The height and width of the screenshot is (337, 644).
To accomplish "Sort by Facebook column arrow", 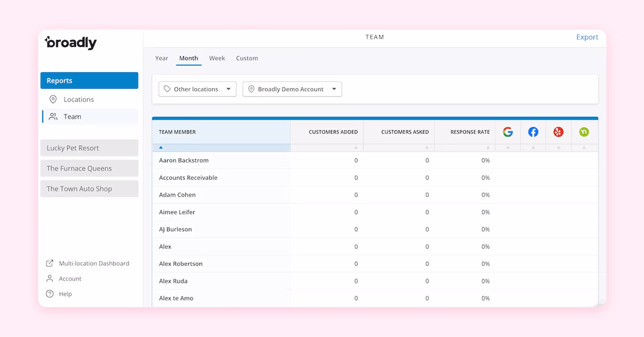I will 533,148.
